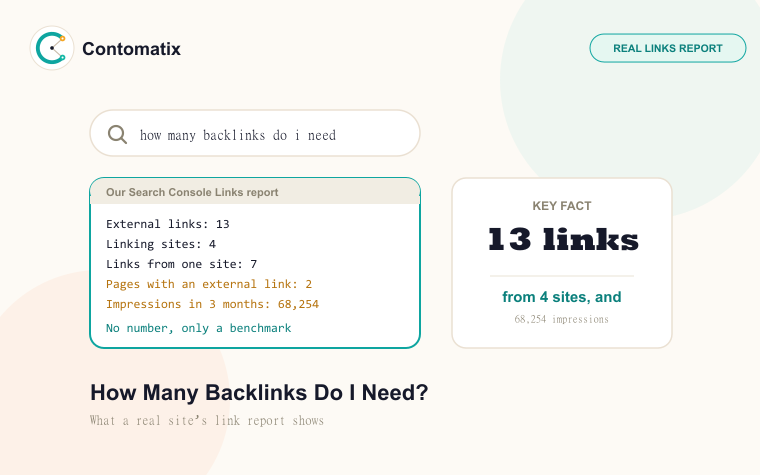
Task: Click 'Impressions in 3 months: 68,254' line
Action: [x=212, y=304]
